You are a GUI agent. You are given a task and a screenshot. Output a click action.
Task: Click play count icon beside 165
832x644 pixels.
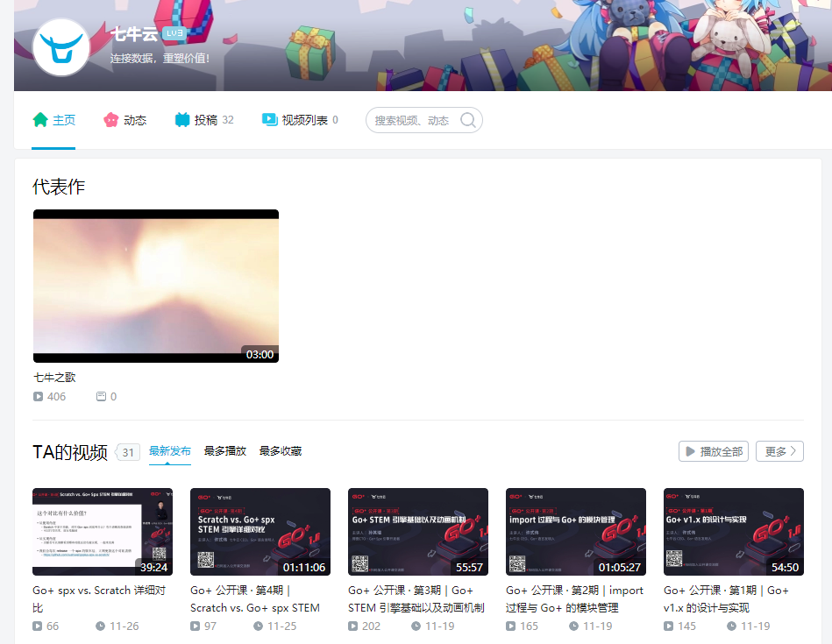point(510,626)
